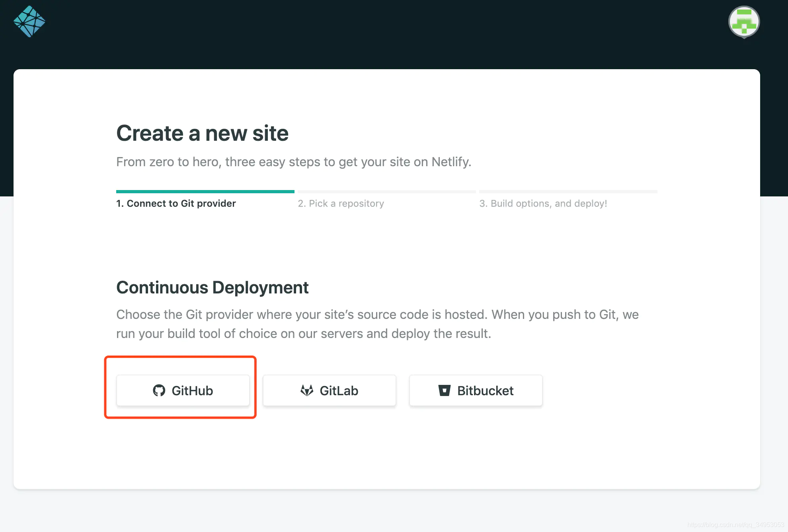Select Bitbucket as Git provider

tap(476, 390)
